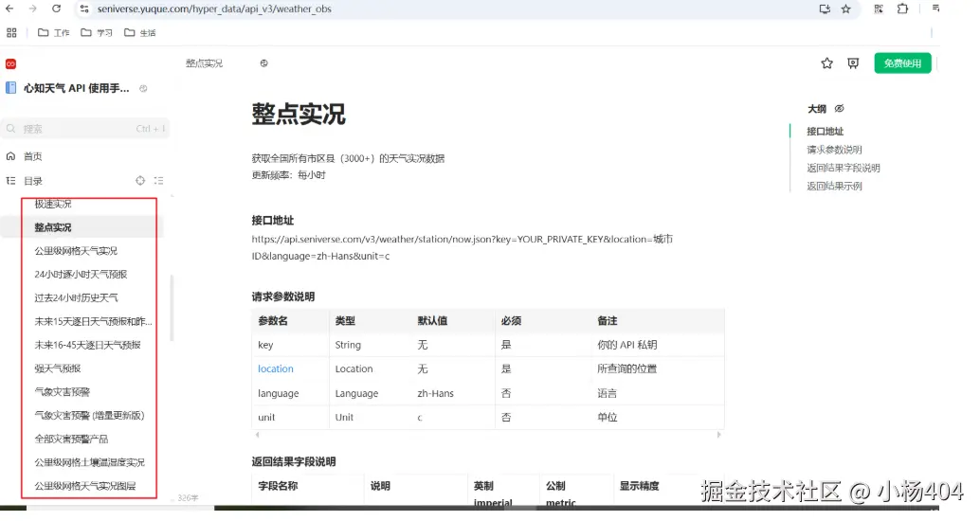The image size is (980, 521).
Task: Open the 心知天气 API 使用手册 book title
Action: (76, 88)
